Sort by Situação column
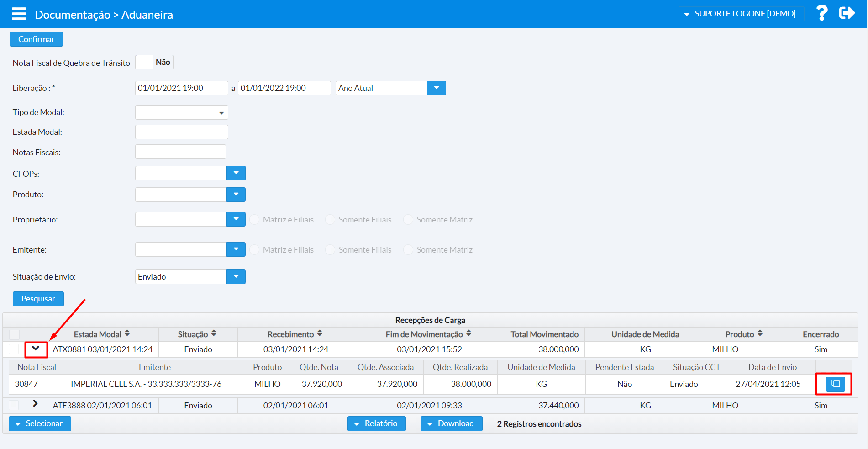The width and height of the screenshot is (868, 449). pyautogui.click(x=214, y=334)
